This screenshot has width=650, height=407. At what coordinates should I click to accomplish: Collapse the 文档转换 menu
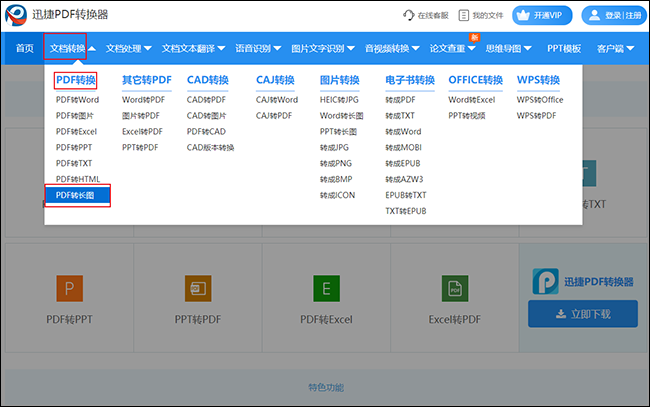pos(73,48)
